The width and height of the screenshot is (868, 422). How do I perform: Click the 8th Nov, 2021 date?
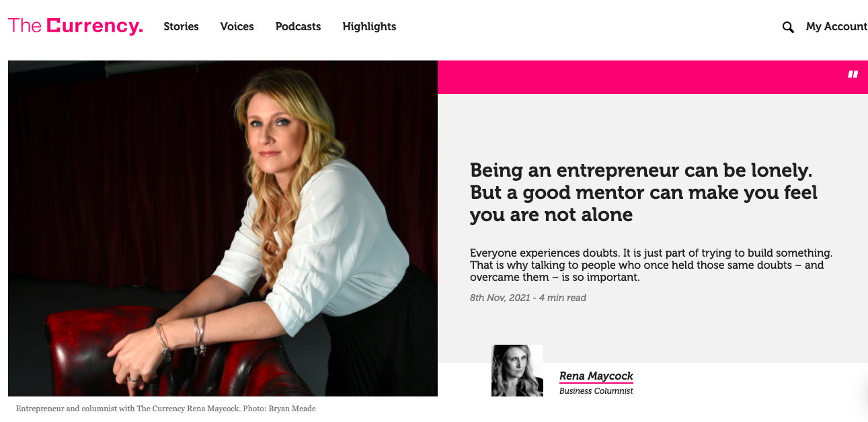coord(500,298)
